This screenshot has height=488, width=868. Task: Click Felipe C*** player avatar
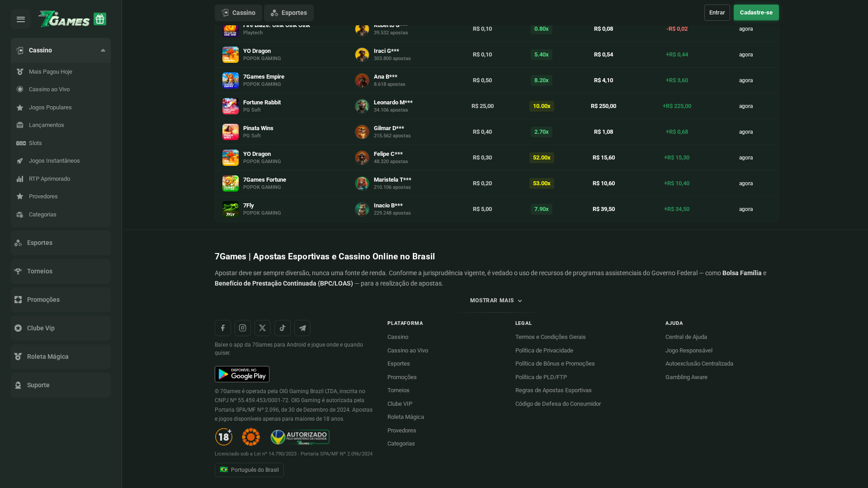tap(362, 158)
